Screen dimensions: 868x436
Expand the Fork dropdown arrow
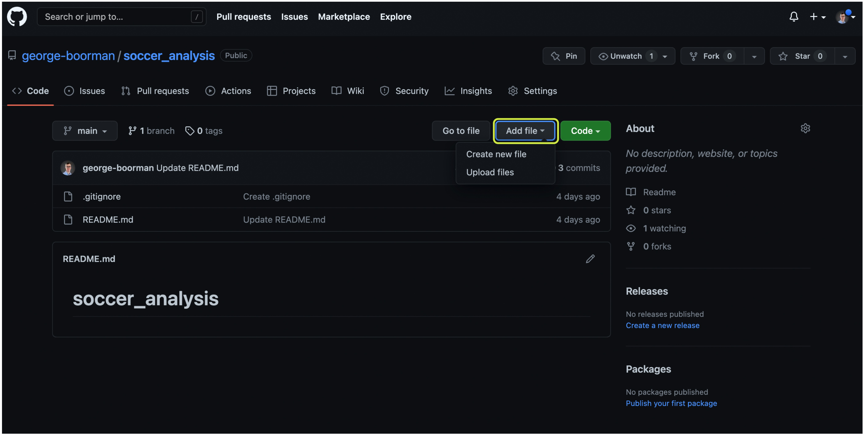[754, 56]
